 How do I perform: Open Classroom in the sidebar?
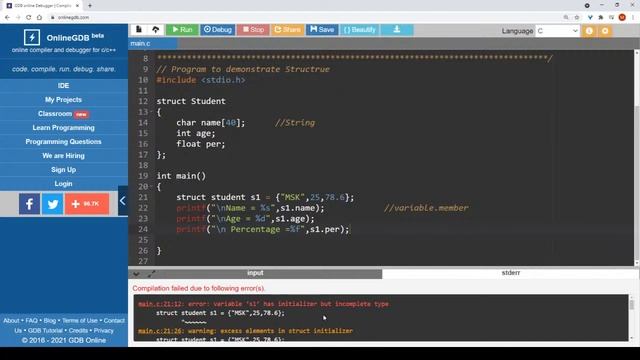coord(63,114)
